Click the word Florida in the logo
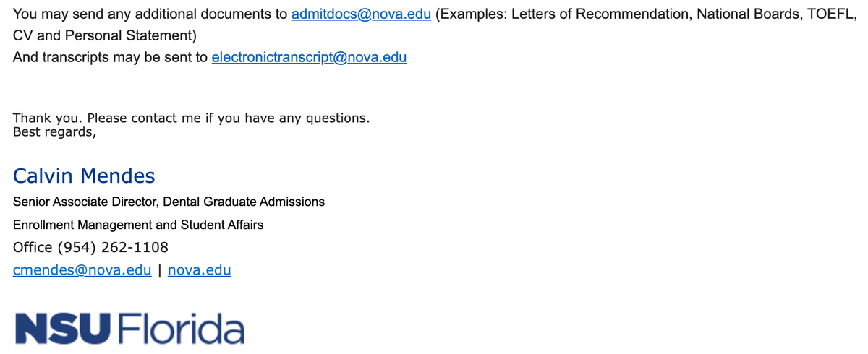The width and height of the screenshot is (868, 354). pos(179,329)
